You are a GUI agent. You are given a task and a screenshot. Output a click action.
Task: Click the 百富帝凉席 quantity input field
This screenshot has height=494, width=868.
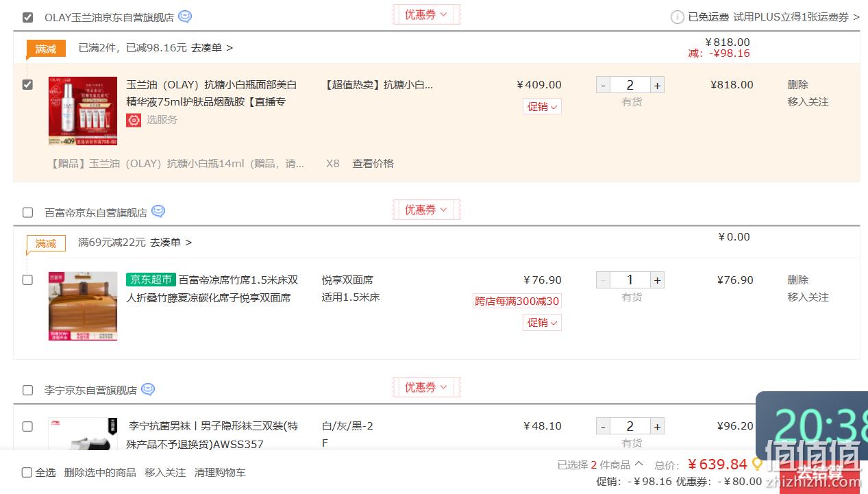[x=630, y=280]
